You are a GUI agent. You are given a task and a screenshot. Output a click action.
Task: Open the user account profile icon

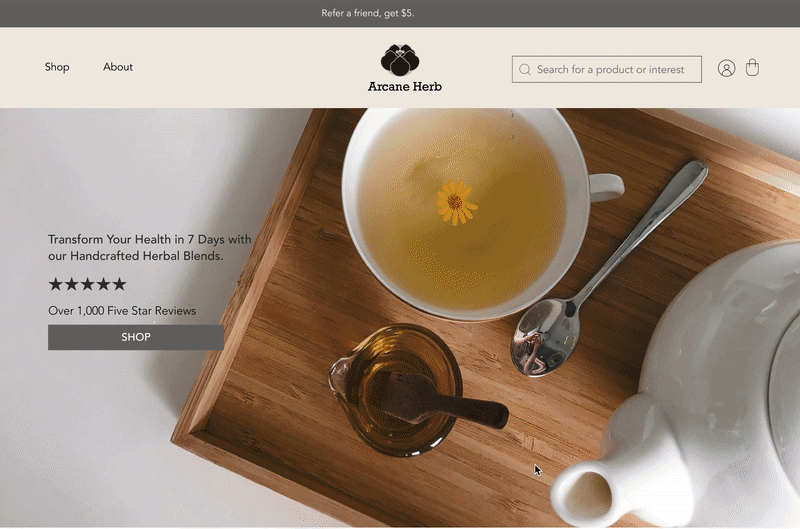[x=726, y=68]
